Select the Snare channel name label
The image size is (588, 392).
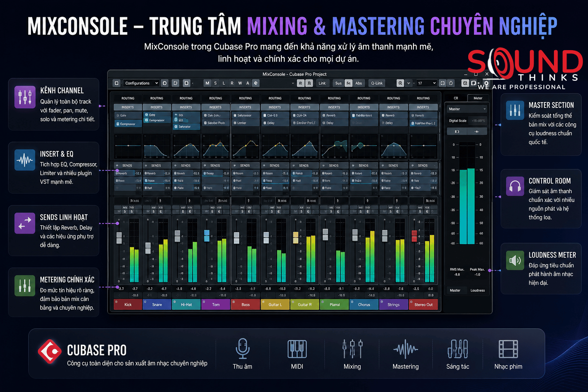157,305
